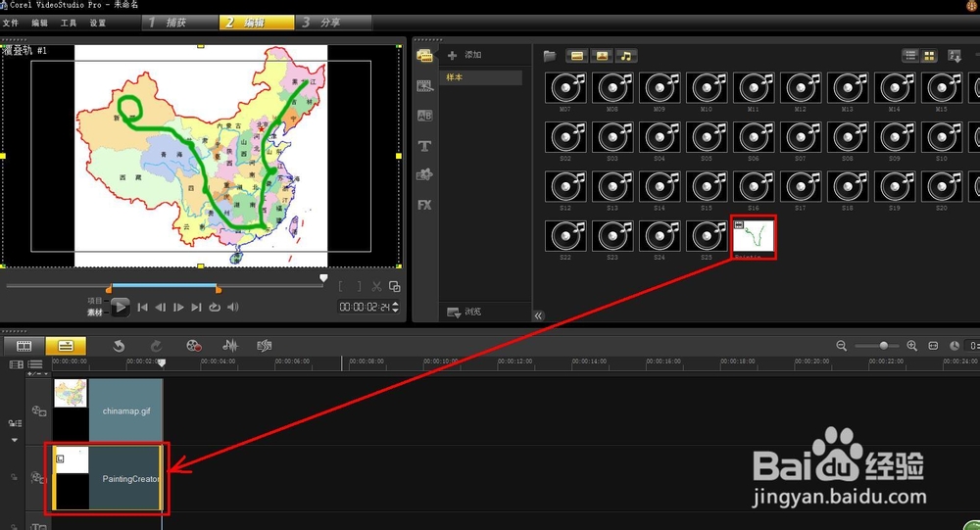Click the project duration clock icon
The image size is (980, 530).
(x=954, y=346)
